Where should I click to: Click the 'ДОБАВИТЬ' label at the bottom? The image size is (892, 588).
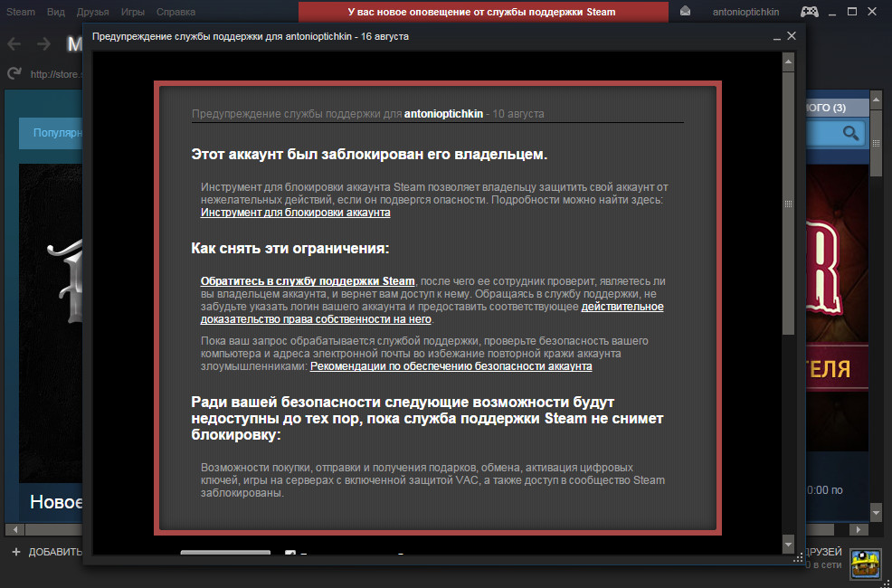(56, 552)
